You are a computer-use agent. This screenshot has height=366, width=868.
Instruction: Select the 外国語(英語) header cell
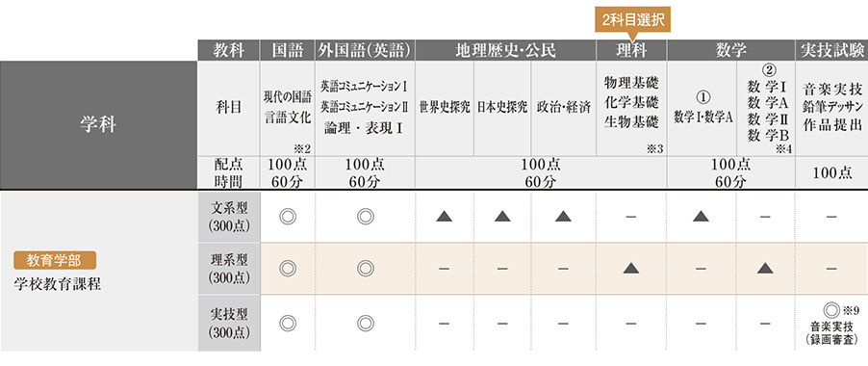coord(365,50)
